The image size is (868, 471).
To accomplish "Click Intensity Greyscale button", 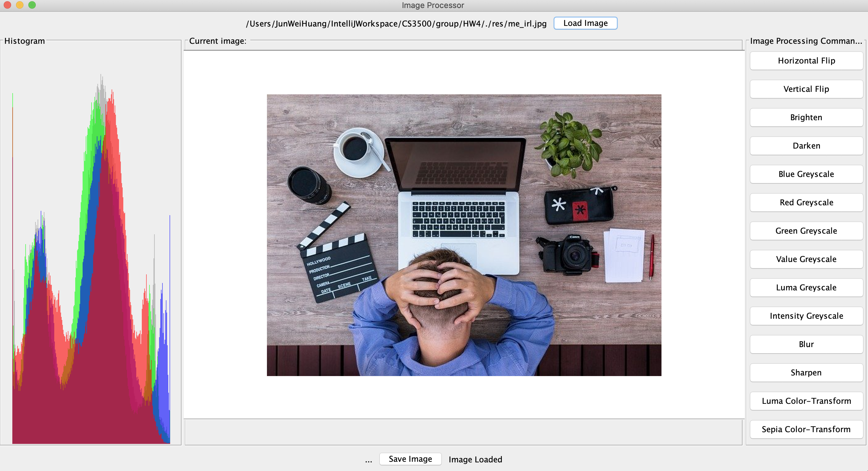I will coord(806,316).
